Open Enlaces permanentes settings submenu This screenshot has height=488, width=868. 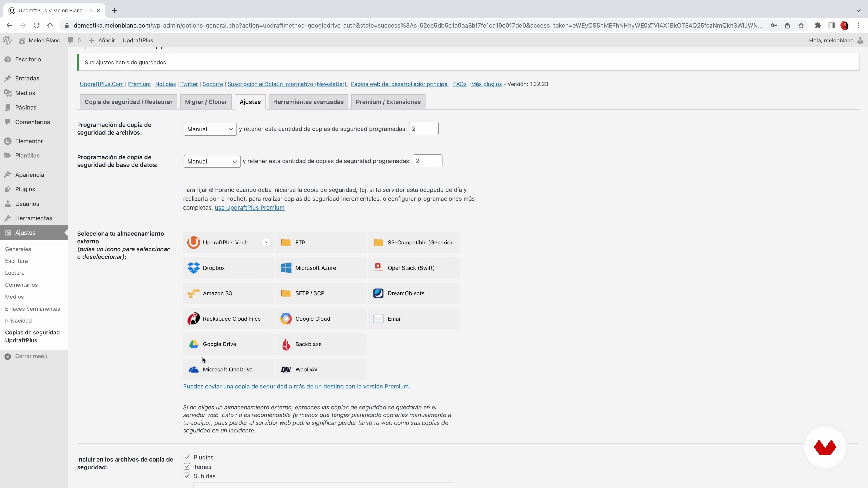[x=32, y=309]
